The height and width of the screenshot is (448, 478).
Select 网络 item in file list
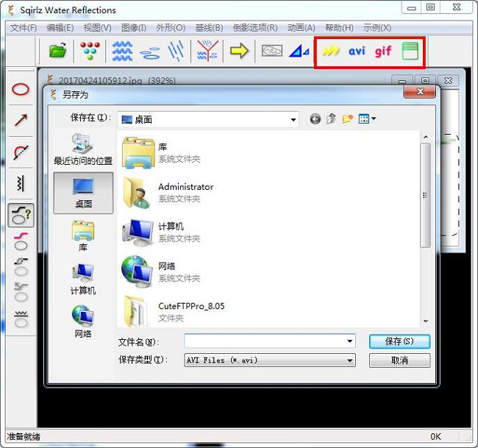point(162,272)
